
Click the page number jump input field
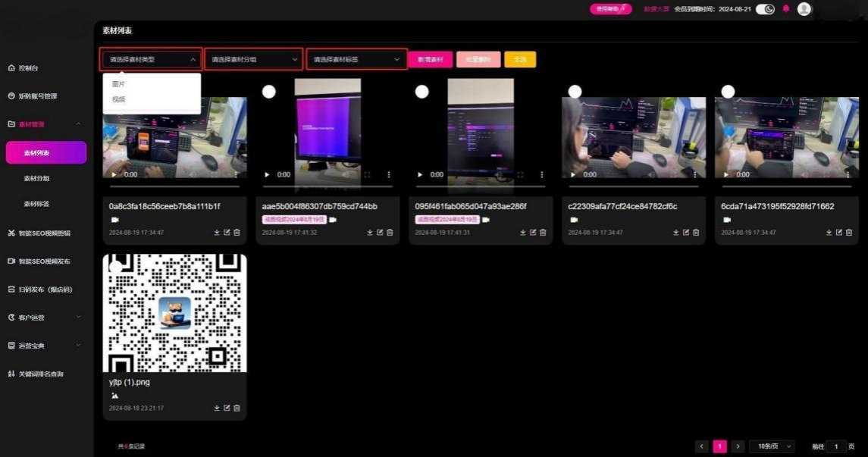836,446
